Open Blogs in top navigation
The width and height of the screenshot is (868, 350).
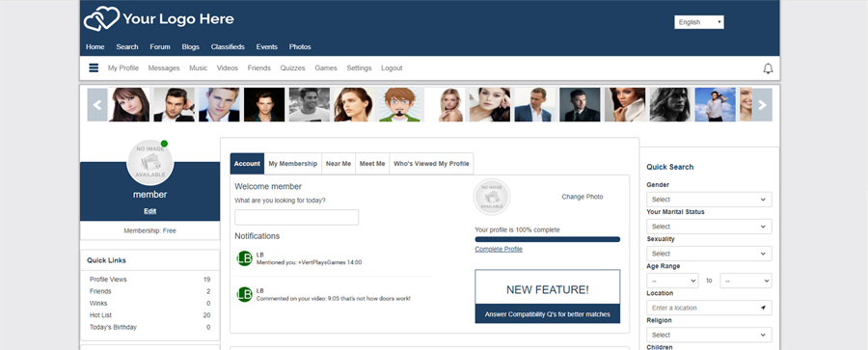(190, 47)
